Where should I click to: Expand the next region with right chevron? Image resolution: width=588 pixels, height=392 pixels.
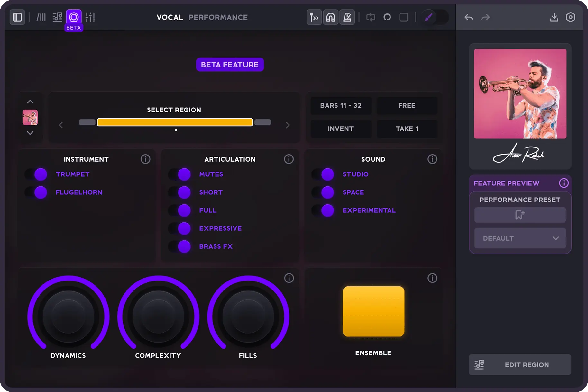287,125
